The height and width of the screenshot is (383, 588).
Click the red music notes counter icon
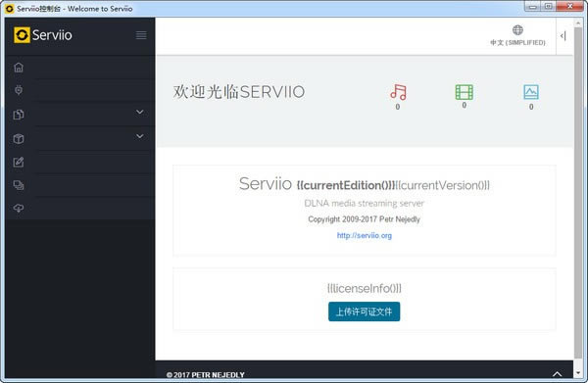(x=398, y=92)
